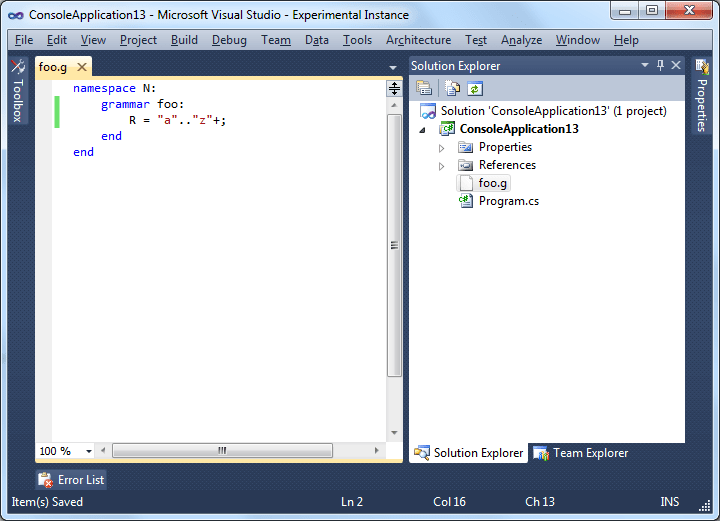The height and width of the screenshot is (521, 720).
Task: Open the Help menu
Action: click(x=626, y=40)
